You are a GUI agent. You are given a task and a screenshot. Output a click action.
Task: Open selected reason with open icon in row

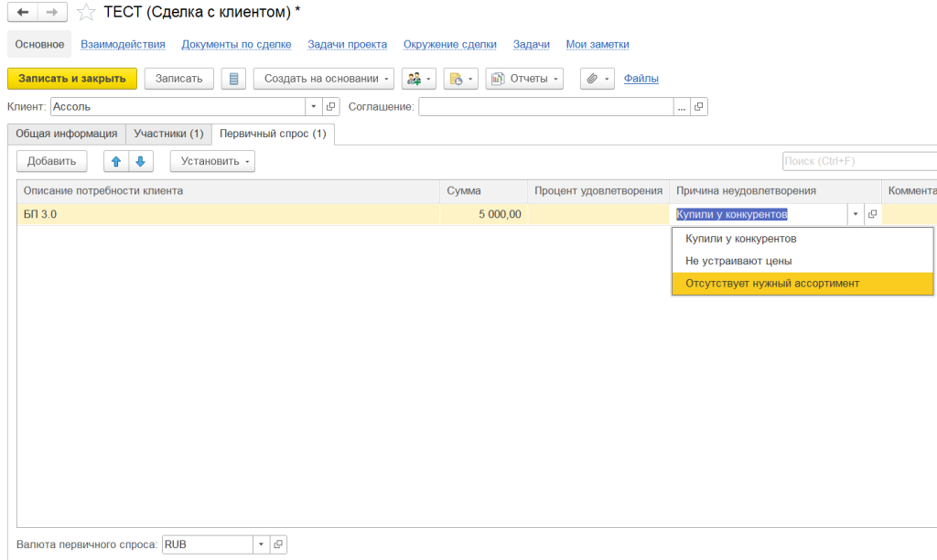click(872, 214)
